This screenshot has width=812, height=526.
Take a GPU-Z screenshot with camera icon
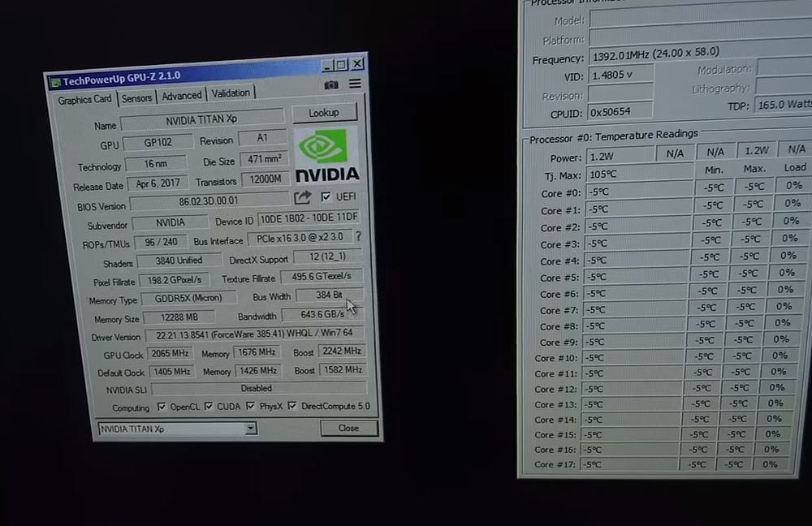[331, 85]
